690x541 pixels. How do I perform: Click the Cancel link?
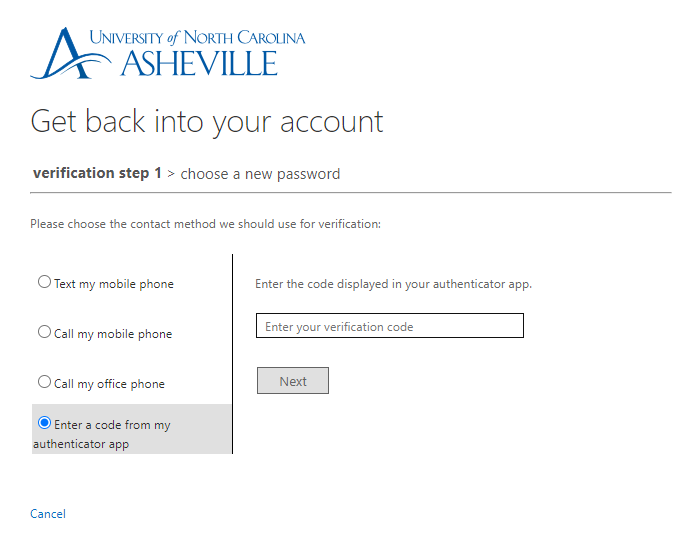48,514
